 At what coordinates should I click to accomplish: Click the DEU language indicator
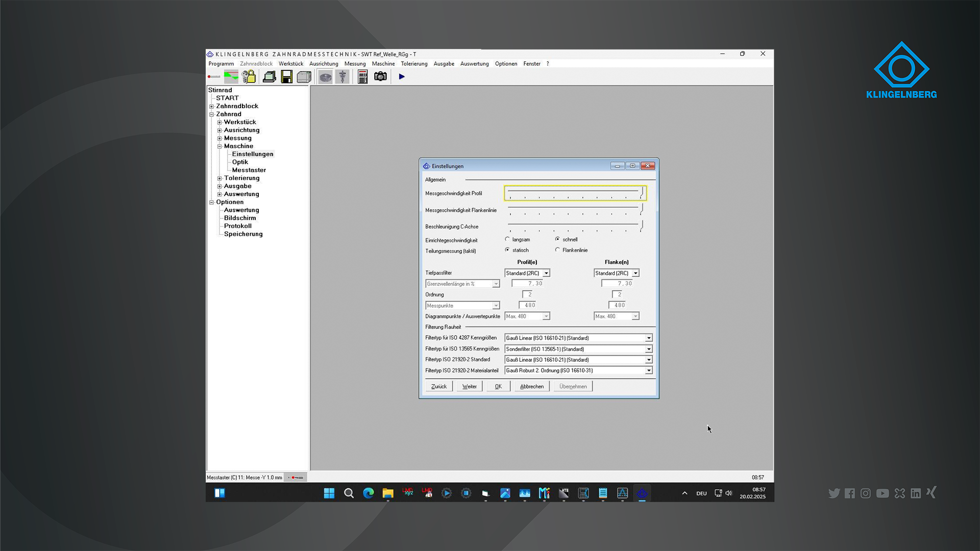coord(701,493)
